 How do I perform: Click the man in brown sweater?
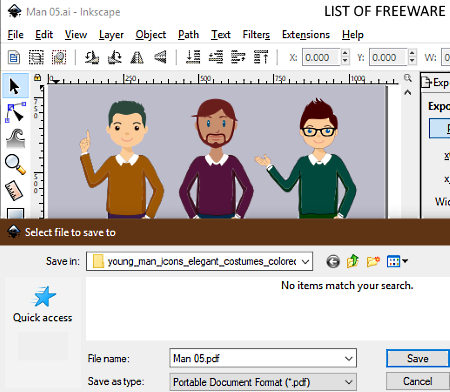pos(122,160)
